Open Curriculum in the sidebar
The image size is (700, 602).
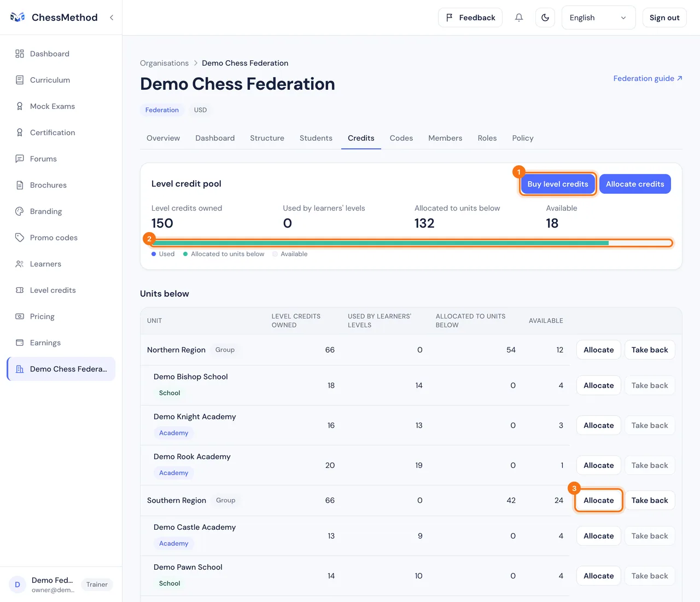pyautogui.click(x=61, y=80)
